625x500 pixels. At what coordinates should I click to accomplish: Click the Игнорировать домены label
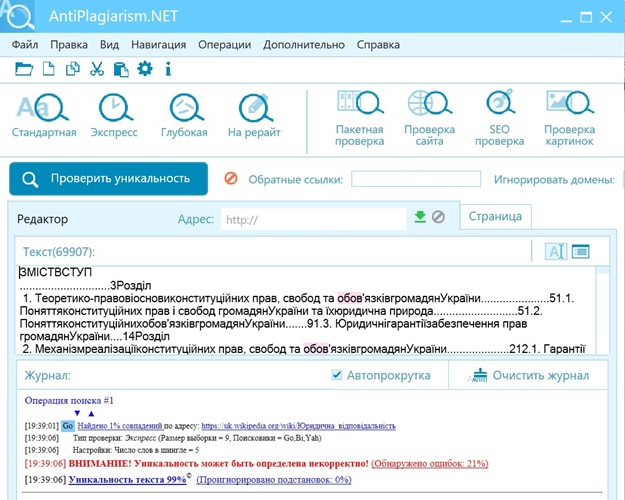[x=554, y=180]
